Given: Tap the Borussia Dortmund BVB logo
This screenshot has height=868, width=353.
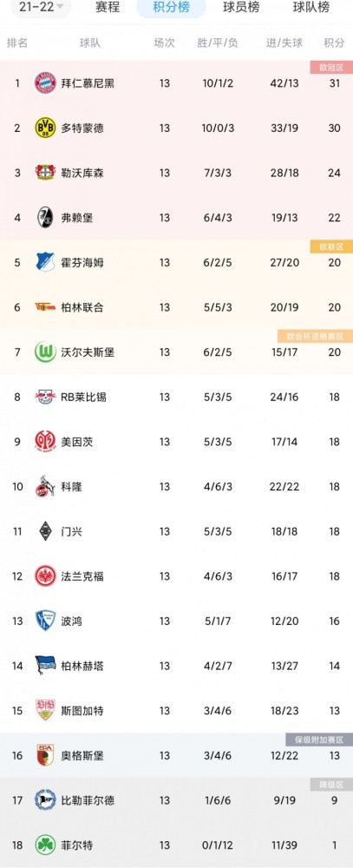Looking at the screenshot, I should coord(45,128).
